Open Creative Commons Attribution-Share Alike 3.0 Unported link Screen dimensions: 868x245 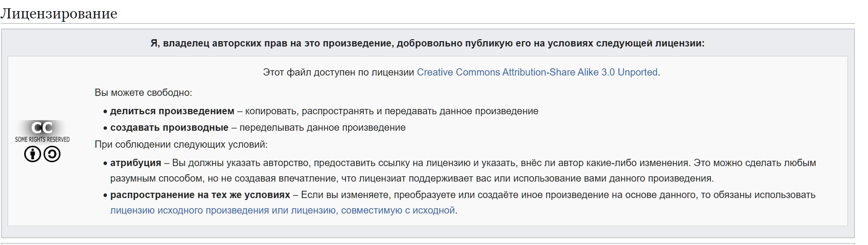coord(537,72)
